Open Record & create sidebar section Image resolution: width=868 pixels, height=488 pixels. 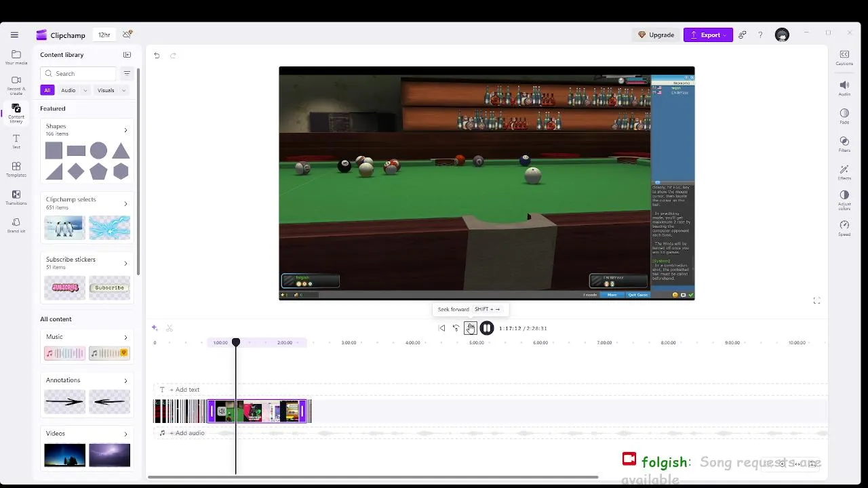click(x=16, y=85)
